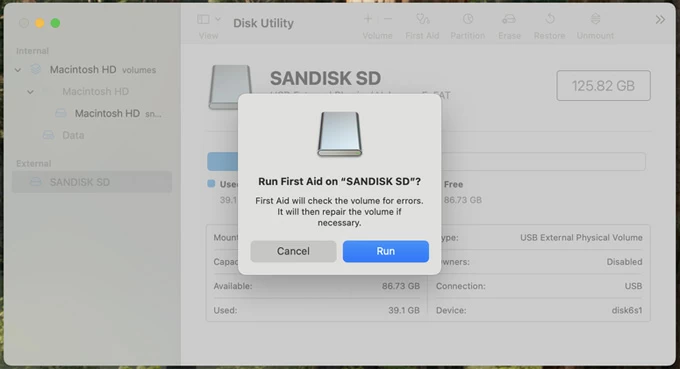Screen dimensions: 680x369
Task: Click the External sidebar section header
Action: coord(33,163)
